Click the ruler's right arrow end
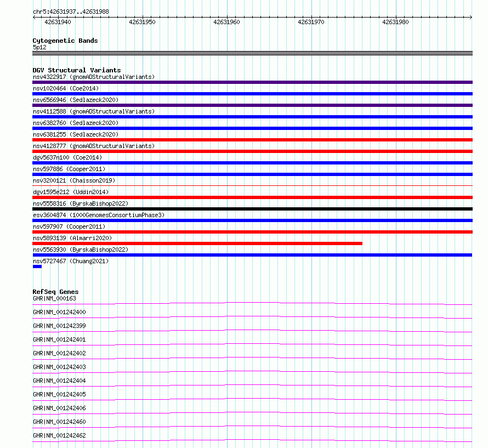The width and height of the screenshot is (488, 448). click(471, 17)
